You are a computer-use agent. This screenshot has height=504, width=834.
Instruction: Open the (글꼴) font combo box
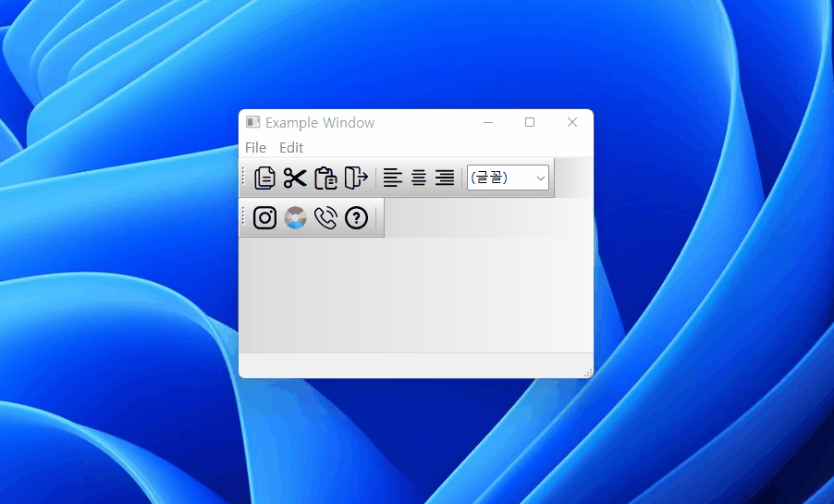tap(508, 178)
